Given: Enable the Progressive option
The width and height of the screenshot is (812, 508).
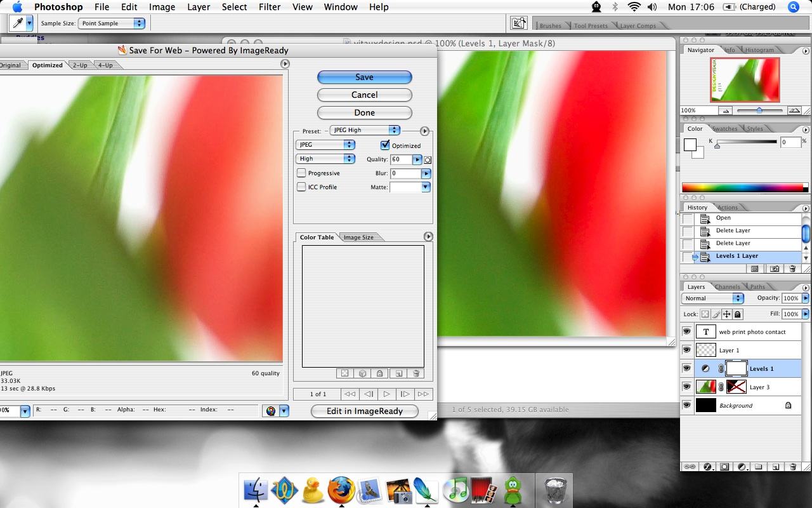Looking at the screenshot, I should click(x=301, y=173).
